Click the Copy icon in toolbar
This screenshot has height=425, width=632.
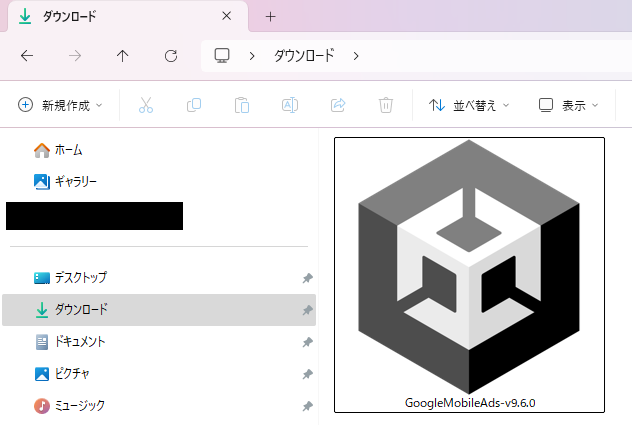194,105
